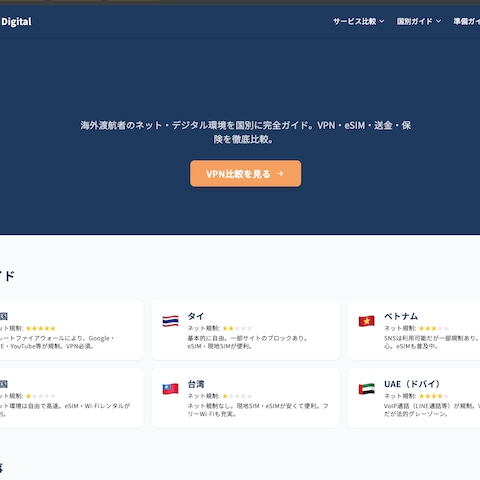Click the ネット規制 label on タイ card
The height and width of the screenshot is (480, 480).
204,328
